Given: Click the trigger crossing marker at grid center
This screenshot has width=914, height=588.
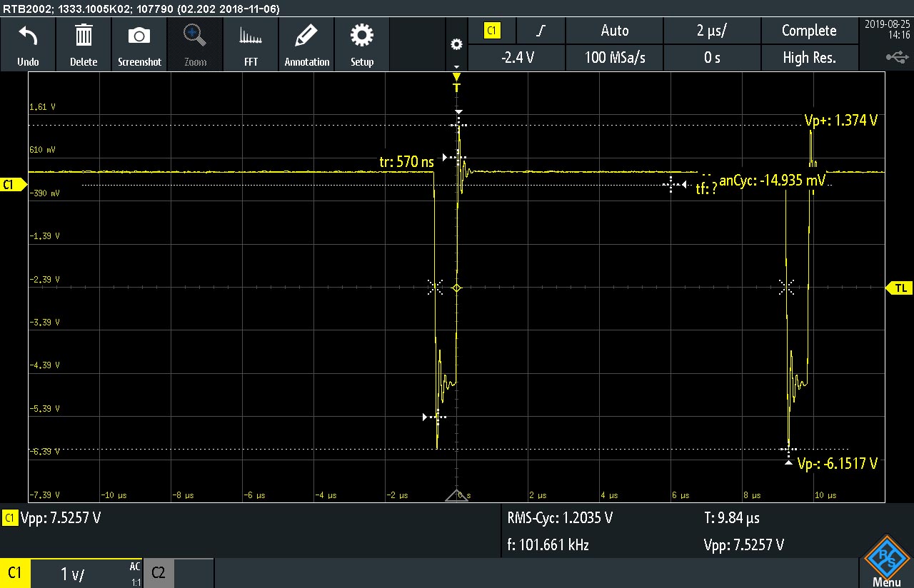Looking at the screenshot, I should point(457,288).
